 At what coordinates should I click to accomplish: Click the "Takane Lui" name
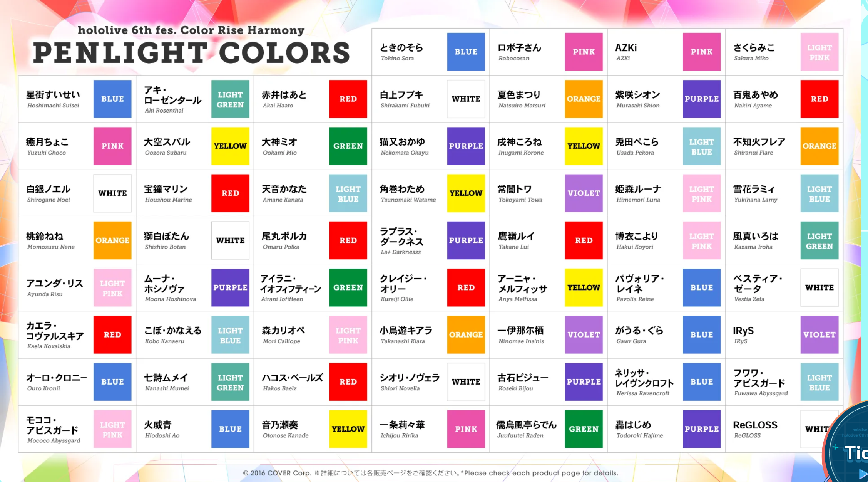coord(514,247)
